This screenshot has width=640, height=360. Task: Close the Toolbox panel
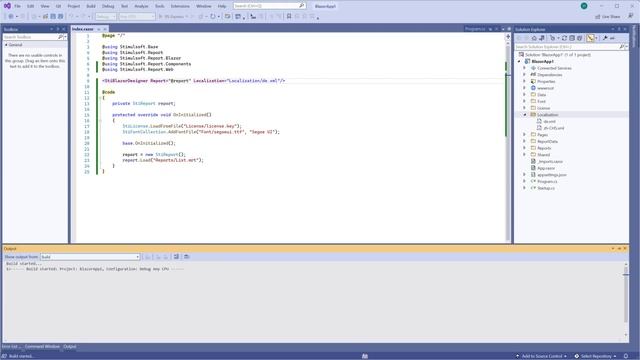click(x=64, y=29)
